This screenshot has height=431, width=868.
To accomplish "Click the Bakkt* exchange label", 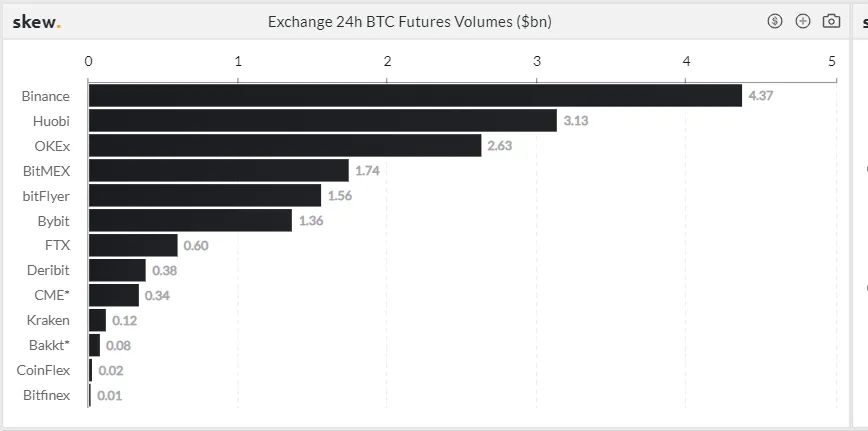I will pyautogui.click(x=50, y=345).
